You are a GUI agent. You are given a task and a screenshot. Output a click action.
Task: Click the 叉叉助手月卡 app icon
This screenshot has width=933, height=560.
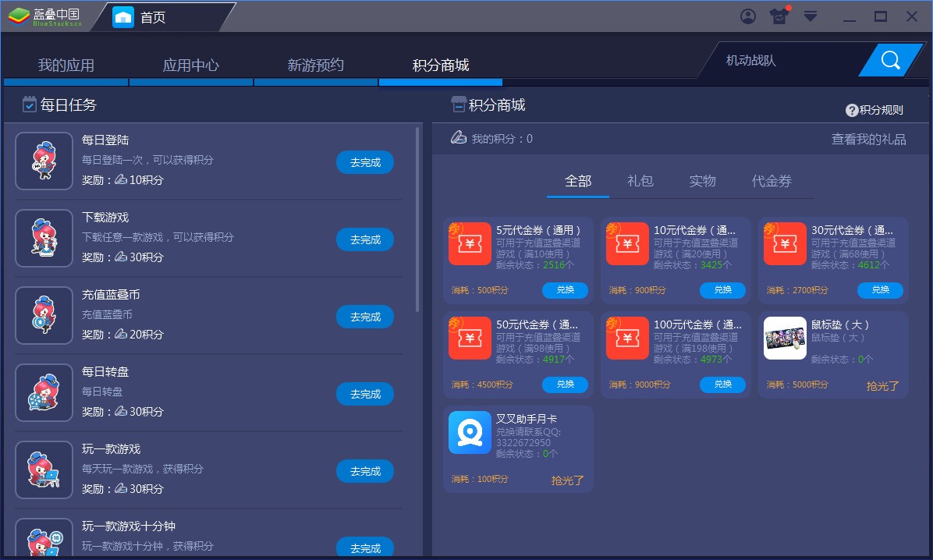click(470, 433)
